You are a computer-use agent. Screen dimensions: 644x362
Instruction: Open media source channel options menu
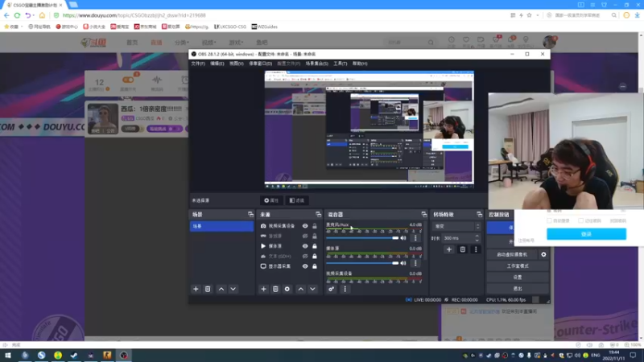click(x=415, y=263)
